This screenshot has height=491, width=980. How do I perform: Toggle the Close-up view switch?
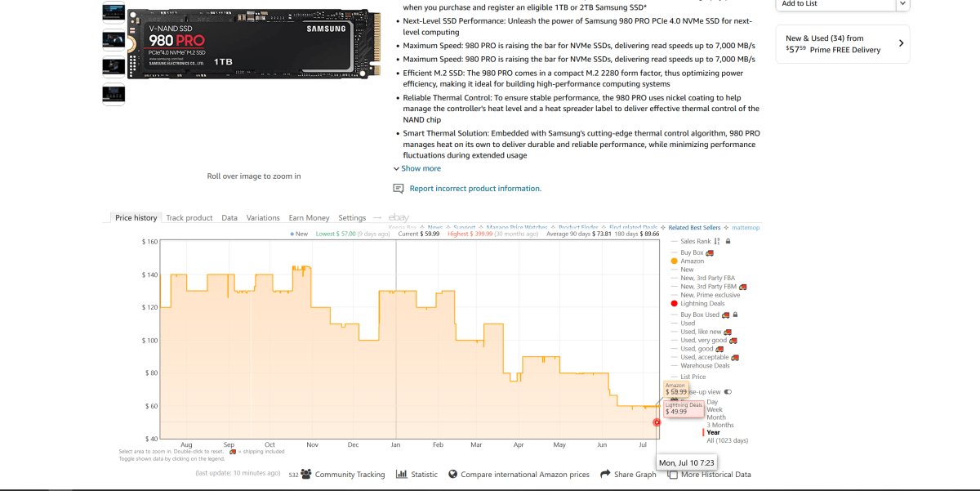point(728,392)
